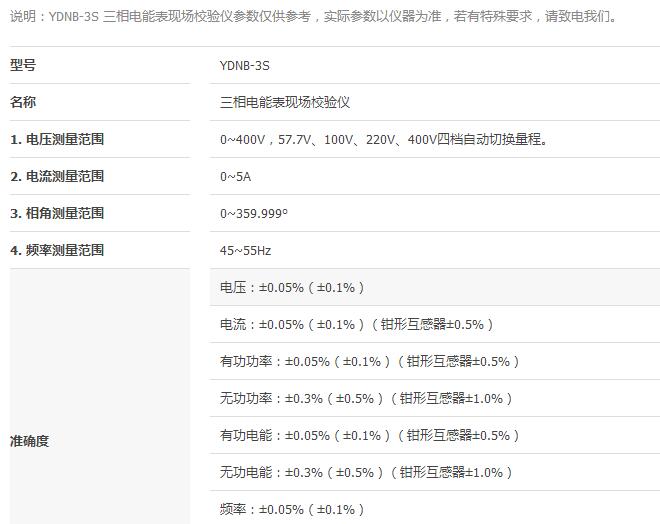Screen dimensions: 660x524
Task: Click the 型号 row header cell
Action: coord(24,65)
